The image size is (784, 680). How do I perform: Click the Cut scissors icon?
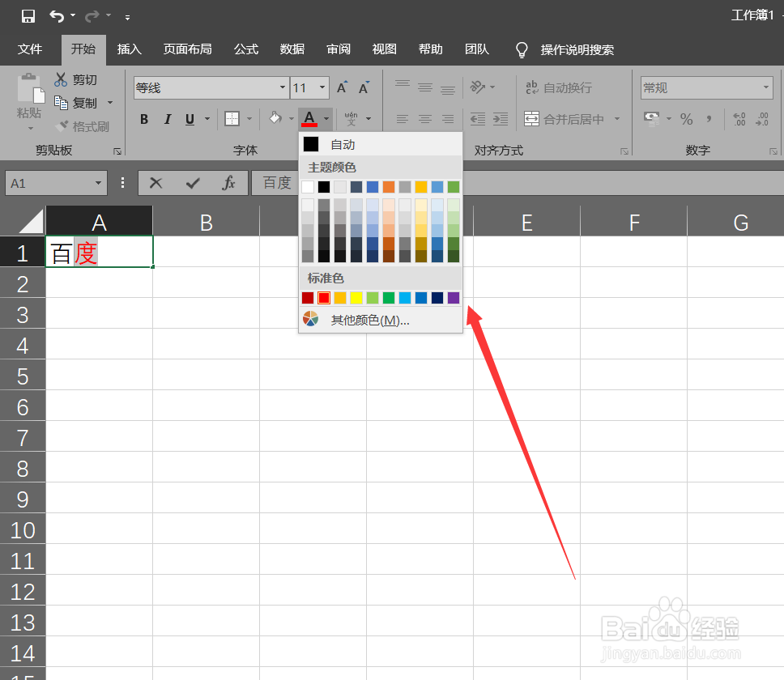[x=61, y=79]
